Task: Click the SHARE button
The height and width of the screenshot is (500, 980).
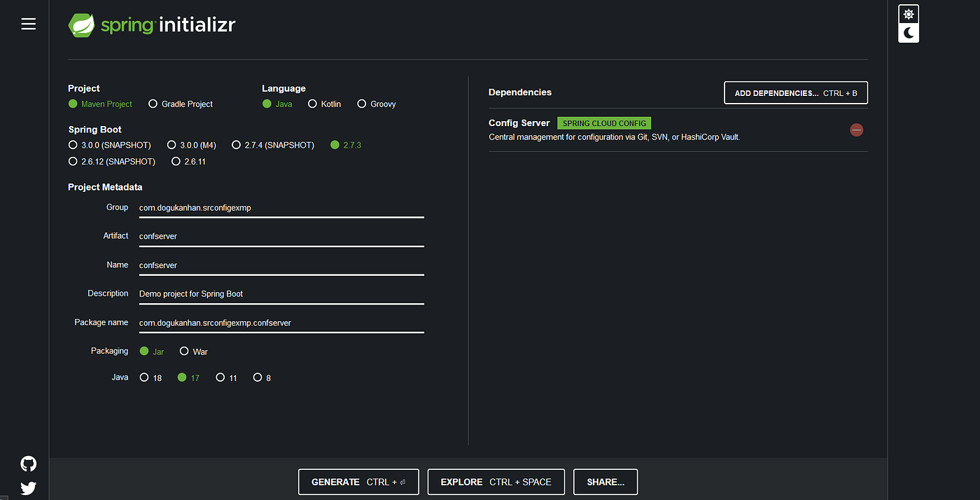Action: pyautogui.click(x=605, y=482)
